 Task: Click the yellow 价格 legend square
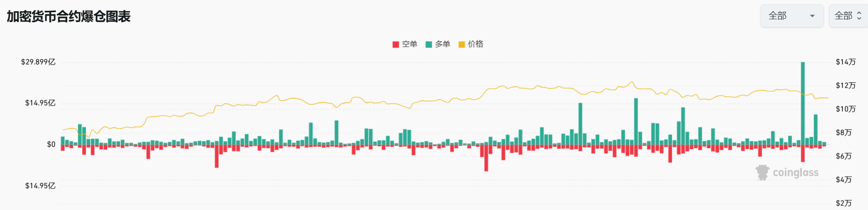461,44
